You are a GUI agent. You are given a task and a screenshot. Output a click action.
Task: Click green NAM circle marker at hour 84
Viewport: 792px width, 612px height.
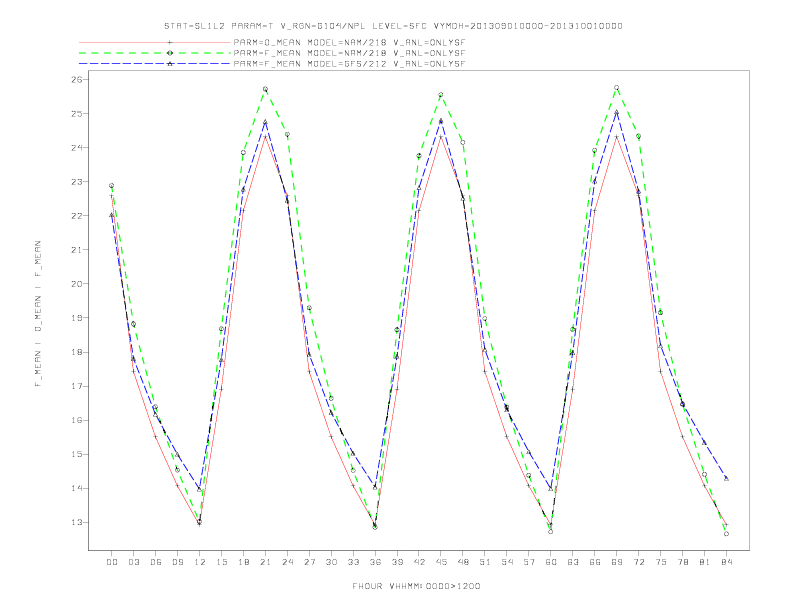coord(726,534)
